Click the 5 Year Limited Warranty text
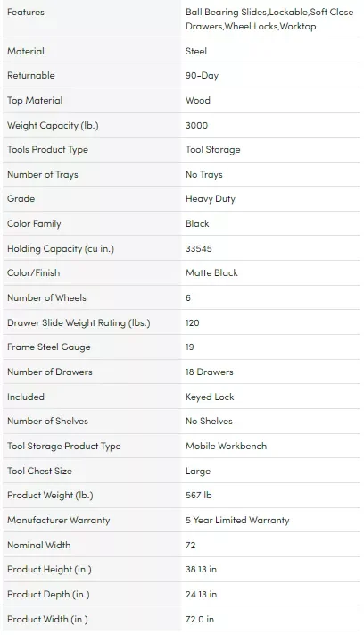 [237, 521]
